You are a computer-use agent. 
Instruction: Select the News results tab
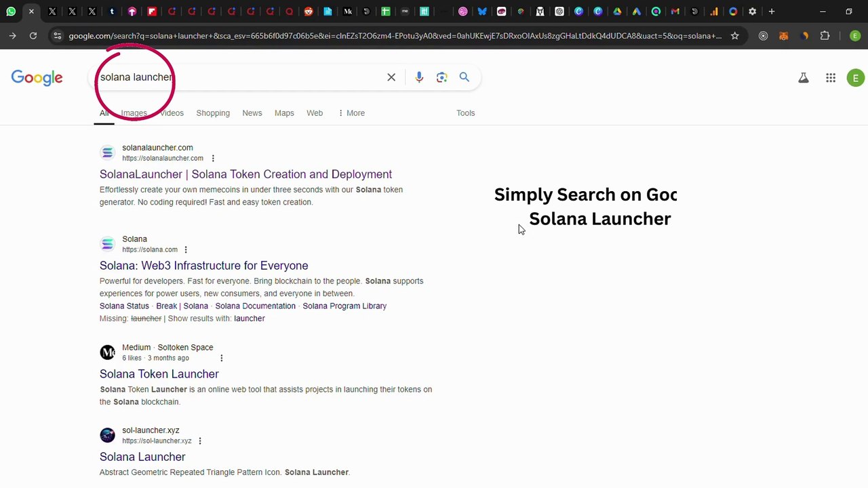click(252, 113)
